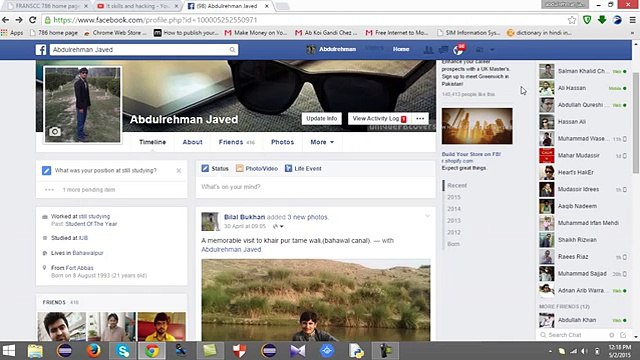Open Chrome menu hamburger icon
640x360 pixels.
(x=633, y=20)
